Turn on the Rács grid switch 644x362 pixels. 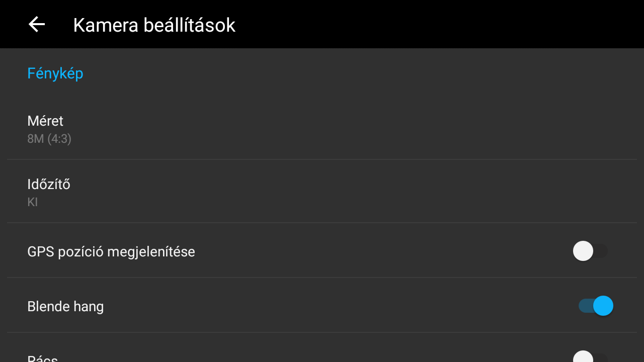click(x=590, y=358)
